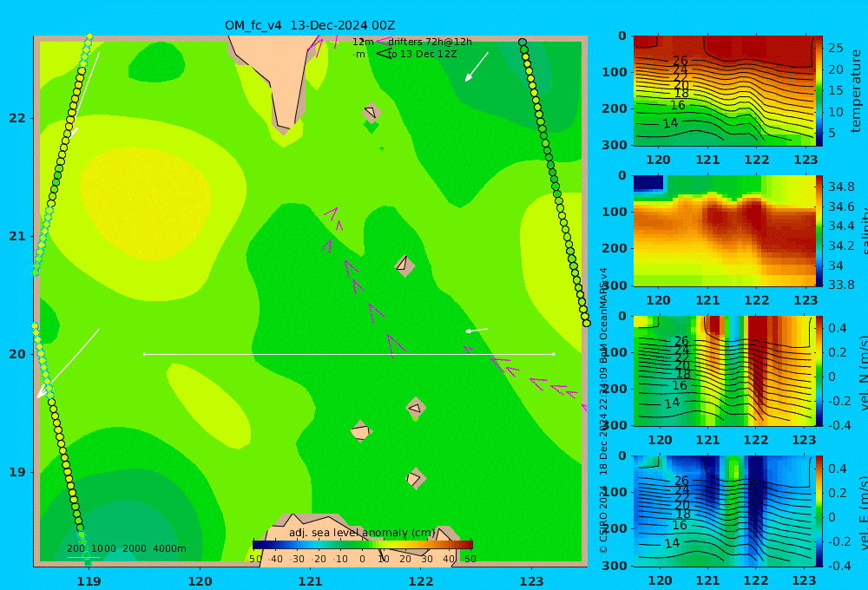Click the yellow high anomaly area near 21.5°N 119.5°E
868x590 pixels.
pyautogui.click(x=145, y=204)
